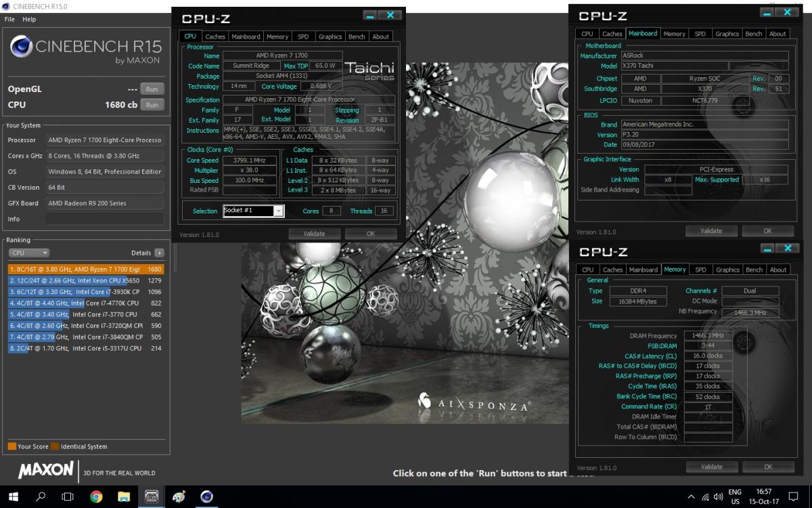Open the CPU ranking type dropdown

(29, 253)
